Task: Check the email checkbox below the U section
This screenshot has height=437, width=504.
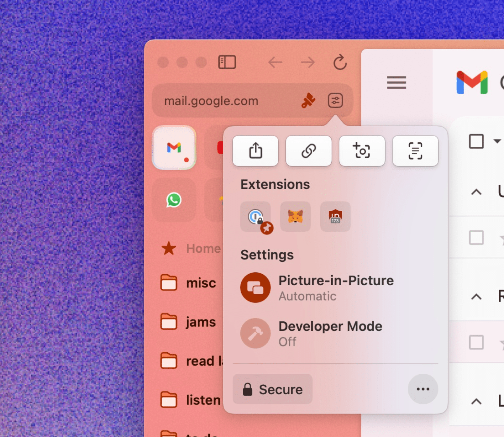Action: click(x=476, y=237)
